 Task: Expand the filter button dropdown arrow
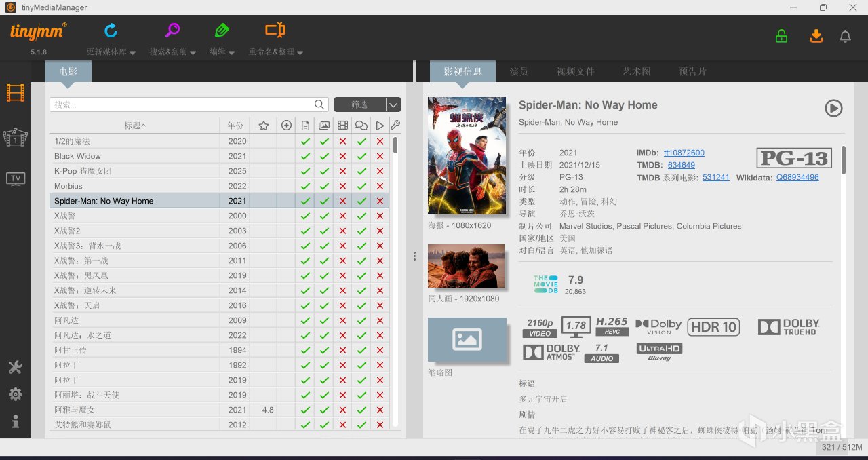tap(393, 104)
